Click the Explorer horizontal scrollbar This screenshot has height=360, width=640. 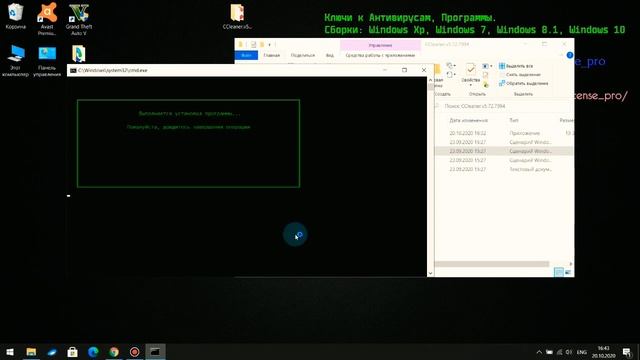tap(492, 264)
